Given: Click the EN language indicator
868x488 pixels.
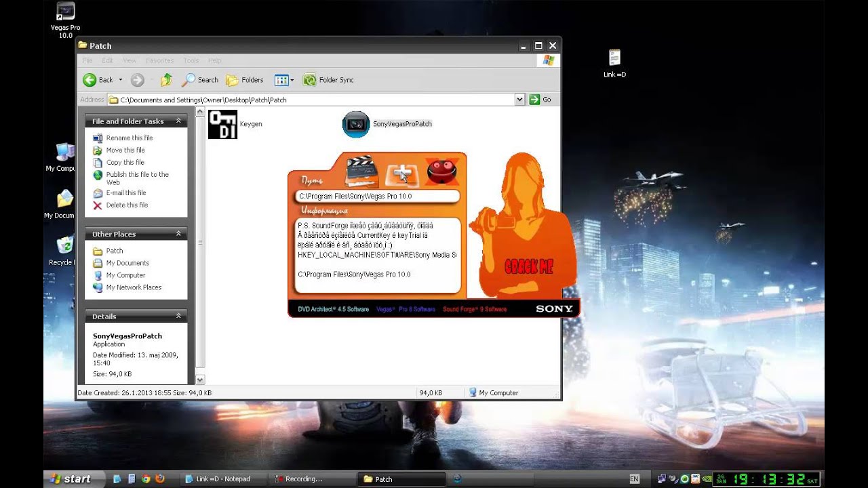Looking at the screenshot, I should pos(634,479).
